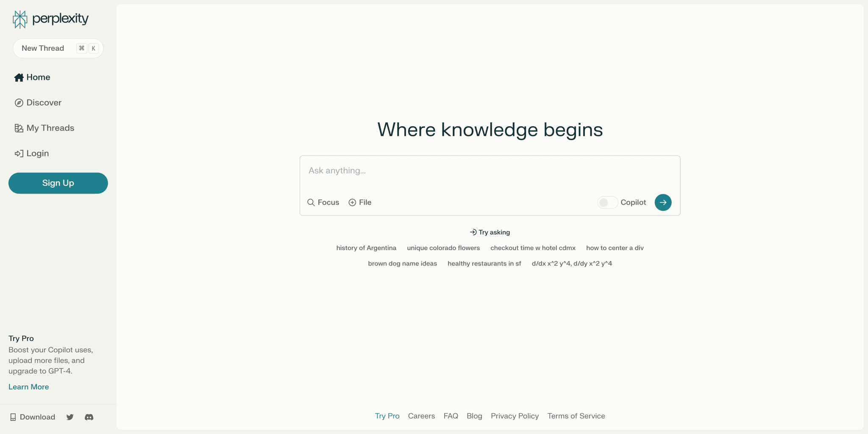Screen dimensions: 868x434
Task: Select Login in sidebar
Action: point(32,154)
